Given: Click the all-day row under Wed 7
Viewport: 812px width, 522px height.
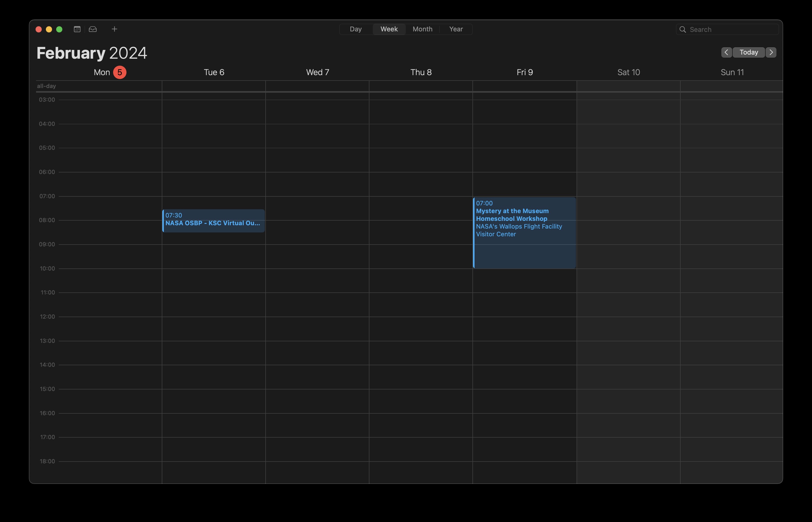Looking at the screenshot, I should click(317, 86).
